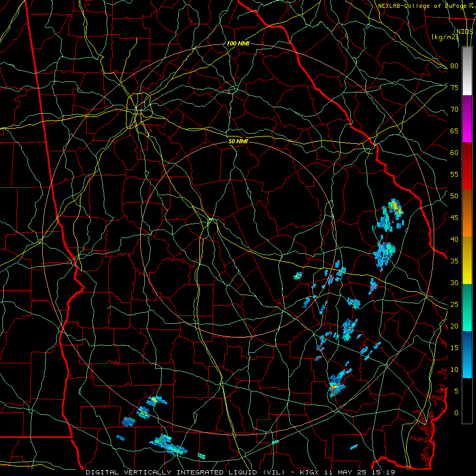Click the legend scale value 80
This screenshot has width=476, height=476.
454,66
